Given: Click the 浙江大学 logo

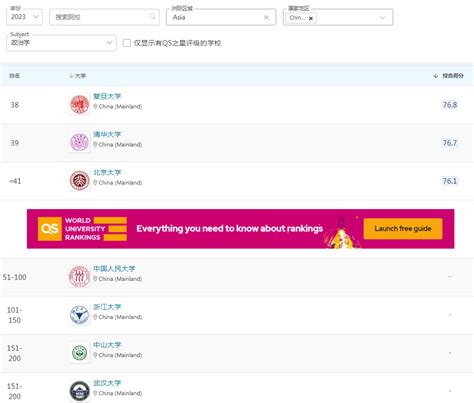Looking at the screenshot, I should [x=79, y=315].
